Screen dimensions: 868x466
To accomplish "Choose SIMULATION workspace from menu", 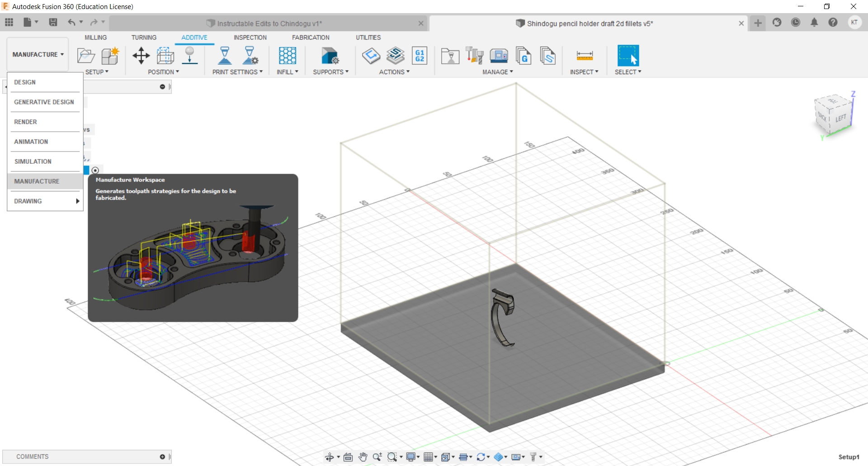I will pyautogui.click(x=45, y=162).
